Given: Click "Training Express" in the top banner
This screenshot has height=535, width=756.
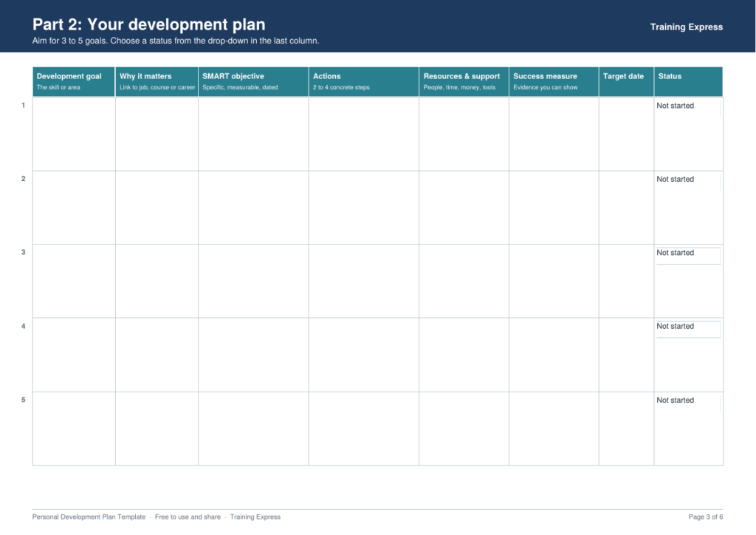Looking at the screenshot, I should 686,27.
